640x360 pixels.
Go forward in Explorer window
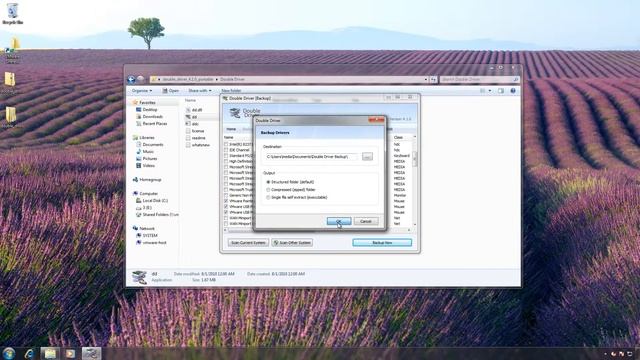point(140,79)
